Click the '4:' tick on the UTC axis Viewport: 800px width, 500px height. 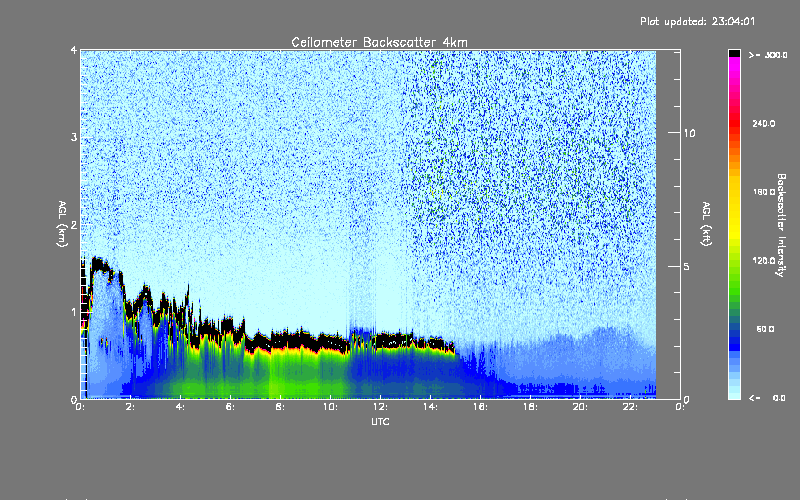pyautogui.click(x=180, y=407)
